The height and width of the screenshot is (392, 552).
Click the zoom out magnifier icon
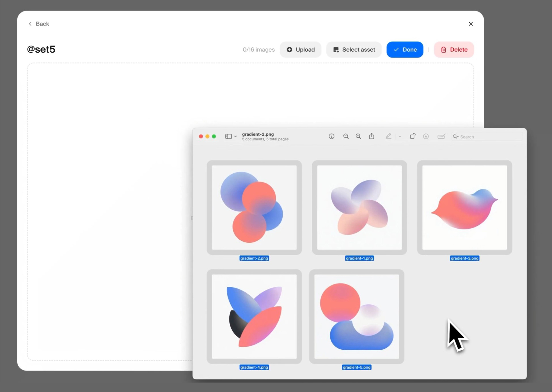coord(346,136)
